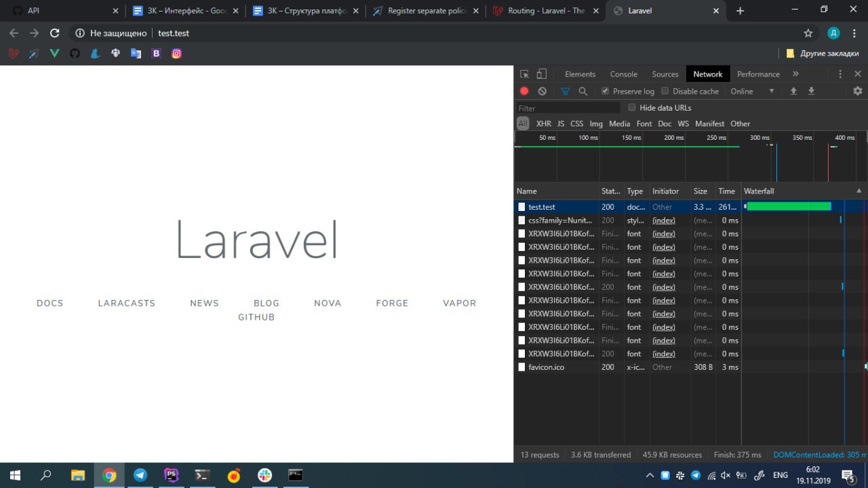
Task: Stop recording the network log
Action: coord(524,91)
